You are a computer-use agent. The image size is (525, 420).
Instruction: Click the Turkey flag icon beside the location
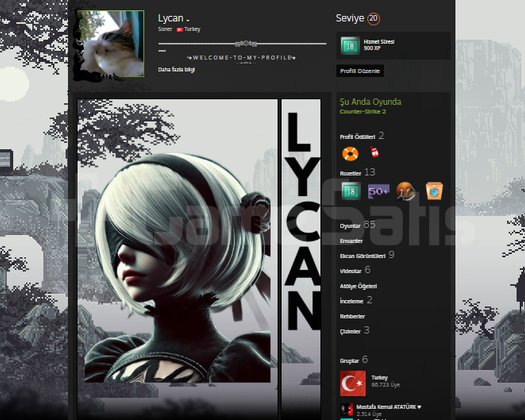coord(180,29)
